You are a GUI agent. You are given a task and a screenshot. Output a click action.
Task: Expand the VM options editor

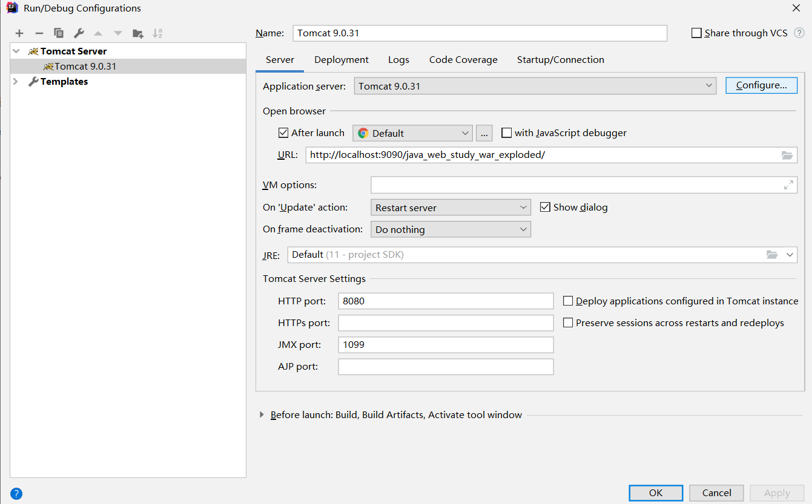(x=788, y=185)
